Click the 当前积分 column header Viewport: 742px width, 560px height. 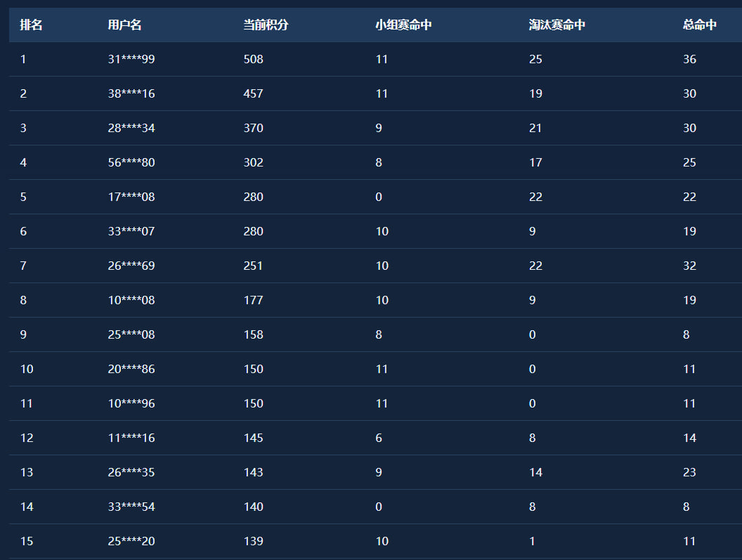pyautogui.click(x=266, y=25)
